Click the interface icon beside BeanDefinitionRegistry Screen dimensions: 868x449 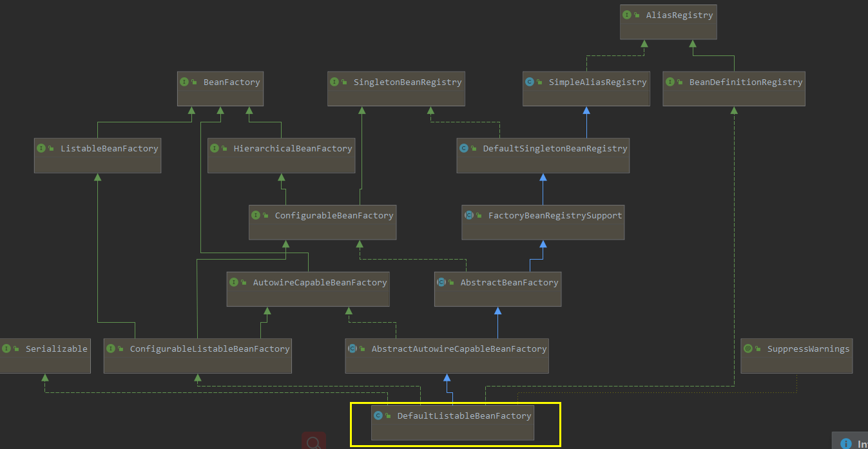click(670, 82)
